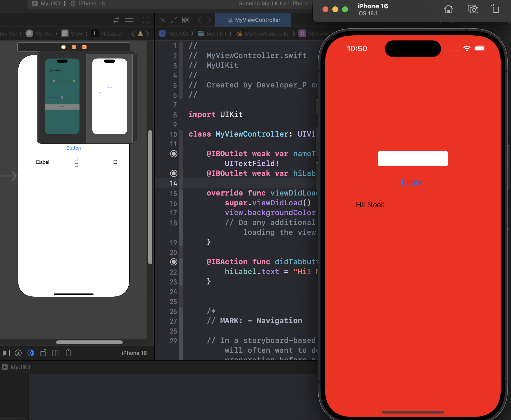Click the orientation rotate icon in canvas bar

pos(44,353)
